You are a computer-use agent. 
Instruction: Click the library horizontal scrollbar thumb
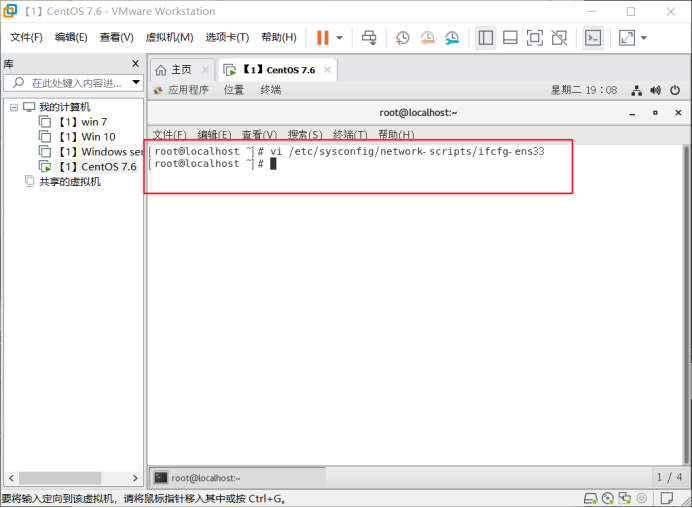click(x=60, y=478)
